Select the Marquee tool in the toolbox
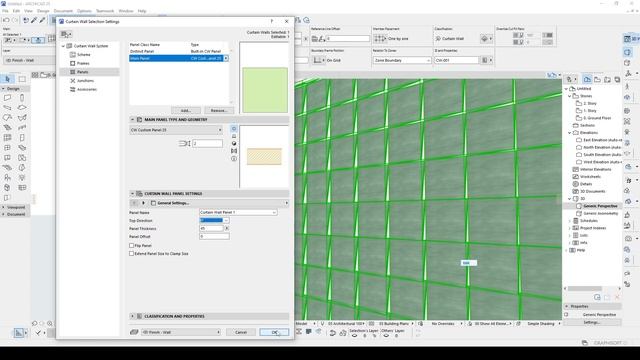 point(22,79)
